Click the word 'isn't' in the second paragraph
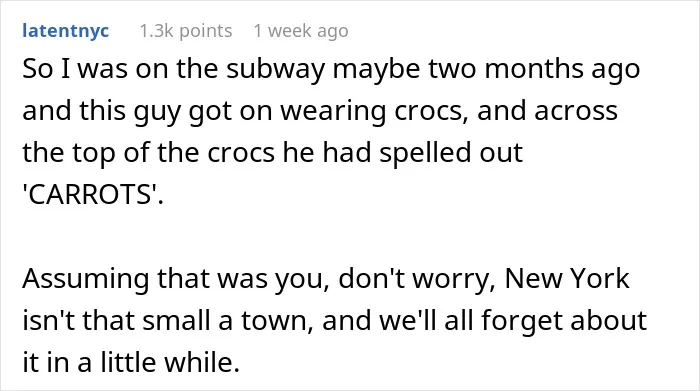The image size is (700, 391). point(48,321)
